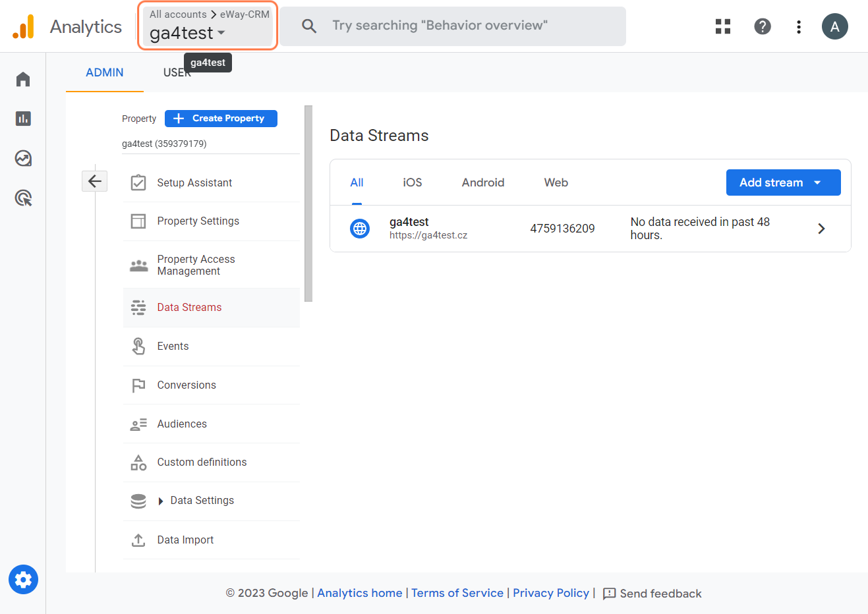868x614 pixels.
Task: Click the Custom definitions shapes icon
Action: point(138,462)
